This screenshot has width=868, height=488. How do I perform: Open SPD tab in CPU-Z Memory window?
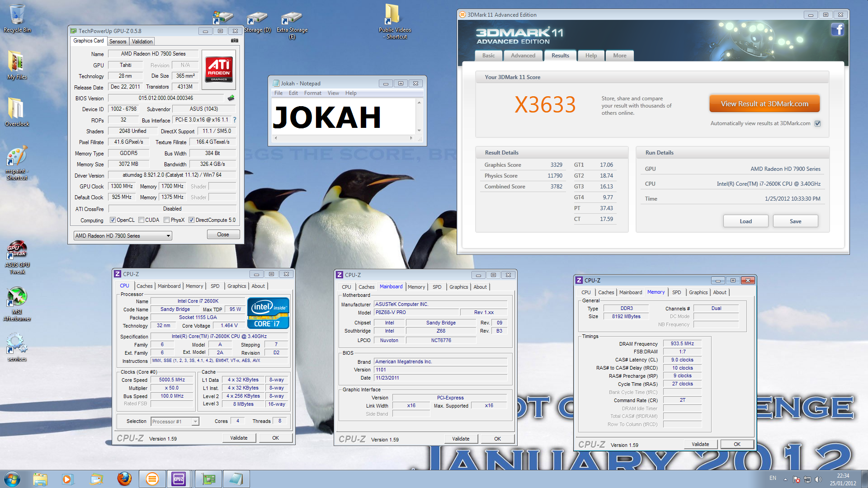coord(676,292)
